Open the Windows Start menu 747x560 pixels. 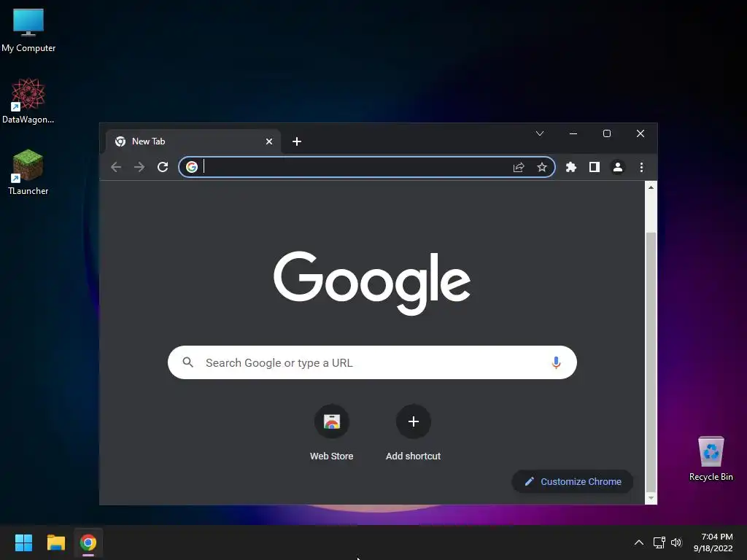(23, 542)
